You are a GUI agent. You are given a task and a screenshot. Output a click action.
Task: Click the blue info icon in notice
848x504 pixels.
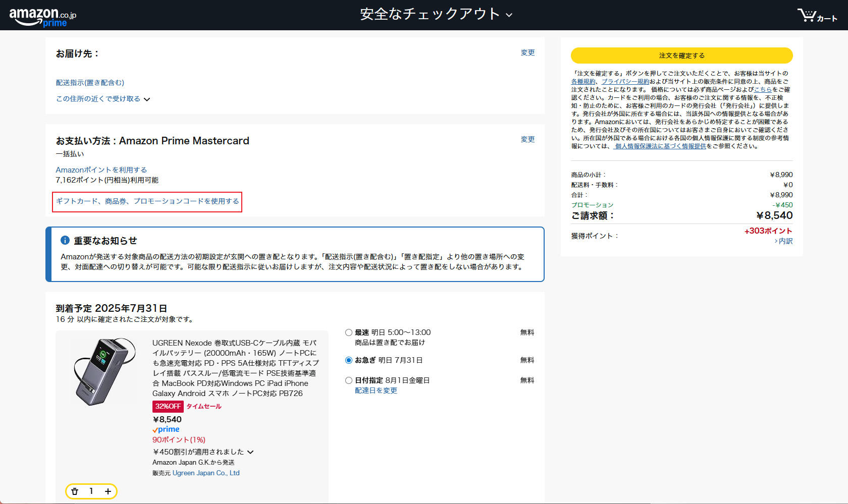point(65,240)
